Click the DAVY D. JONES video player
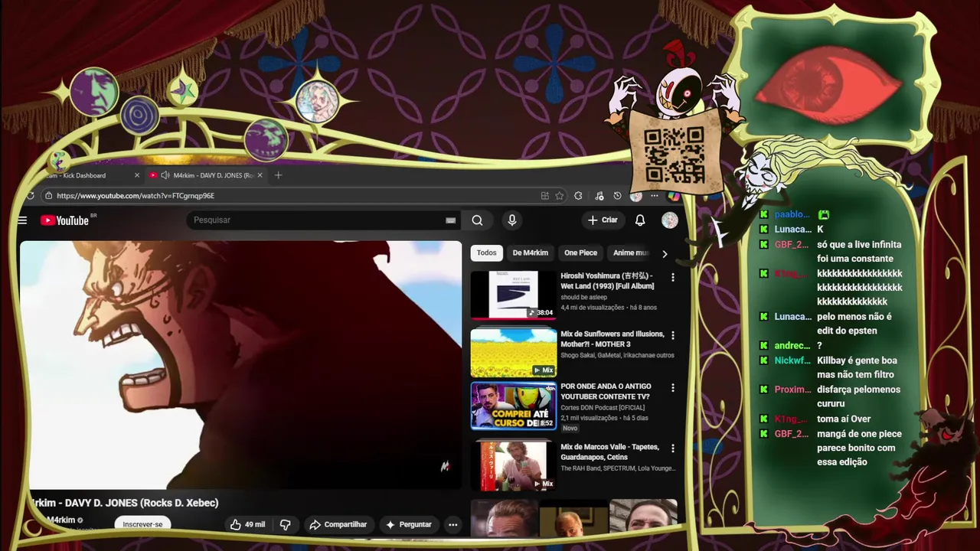This screenshot has height=551, width=980. [x=241, y=365]
